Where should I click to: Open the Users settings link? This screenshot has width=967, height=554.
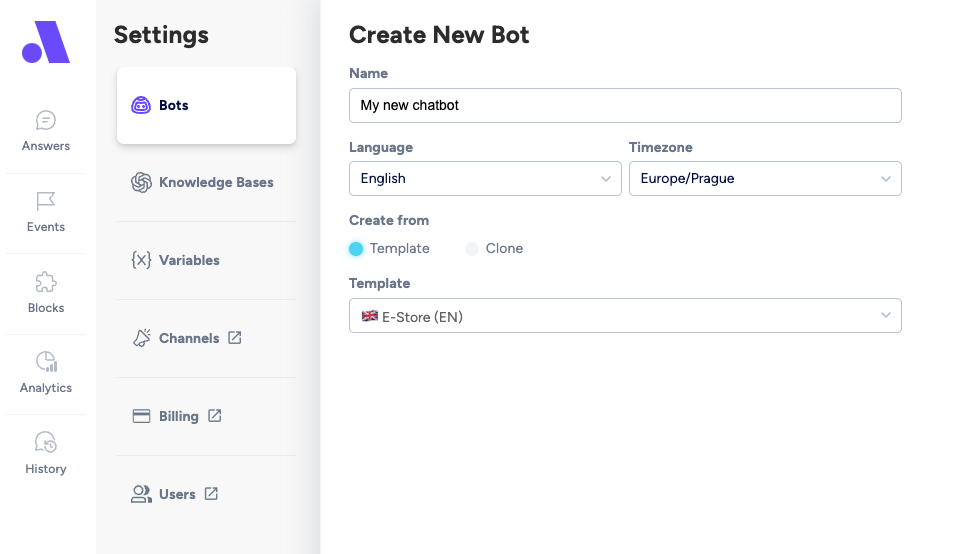pyautogui.click(x=206, y=494)
